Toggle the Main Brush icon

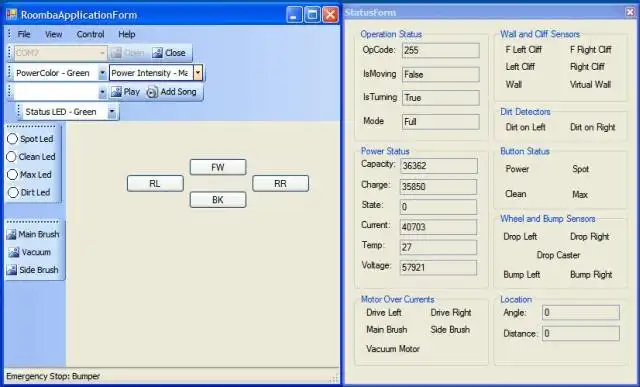(x=11, y=234)
